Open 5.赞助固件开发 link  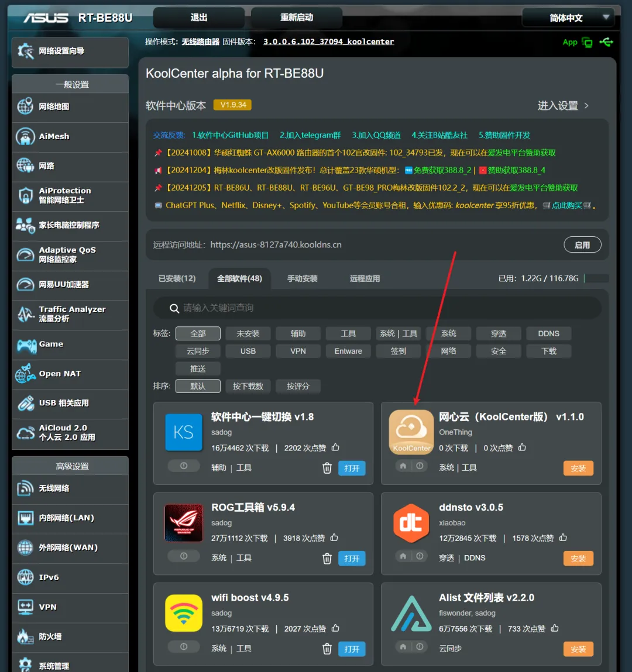click(504, 135)
